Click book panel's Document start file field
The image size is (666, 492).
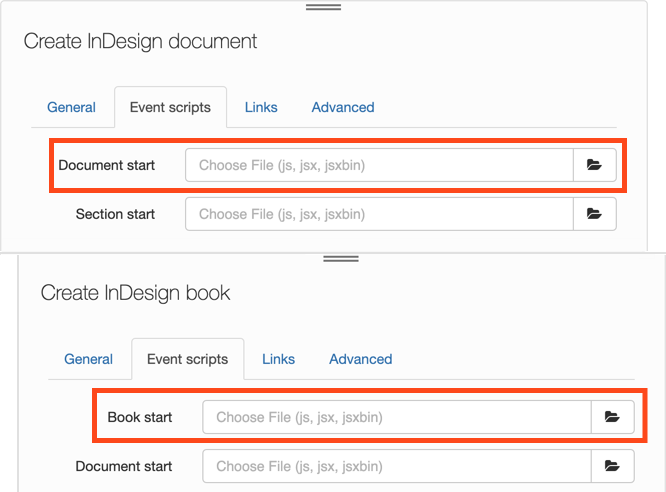point(397,466)
